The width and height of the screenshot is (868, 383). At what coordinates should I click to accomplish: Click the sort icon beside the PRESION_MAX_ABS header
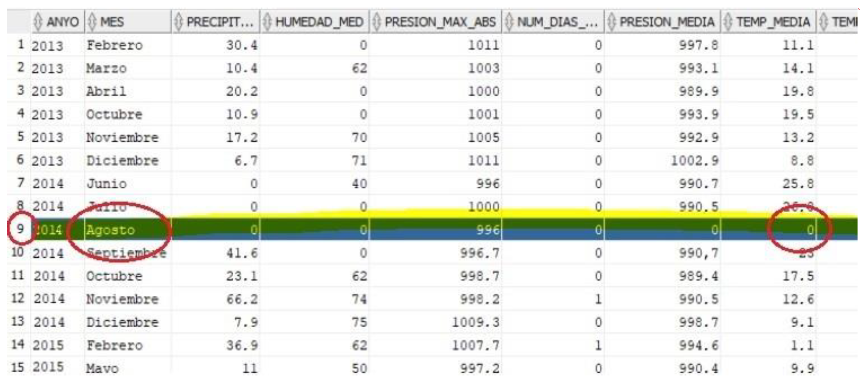377,22
